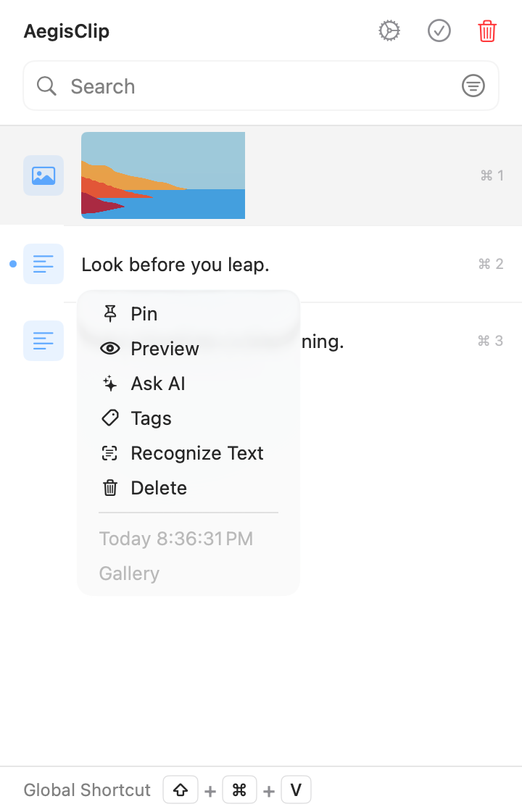Click the tag icon in the menu
The width and height of the screenshot is (522, 812).
[x=109, y=418]
